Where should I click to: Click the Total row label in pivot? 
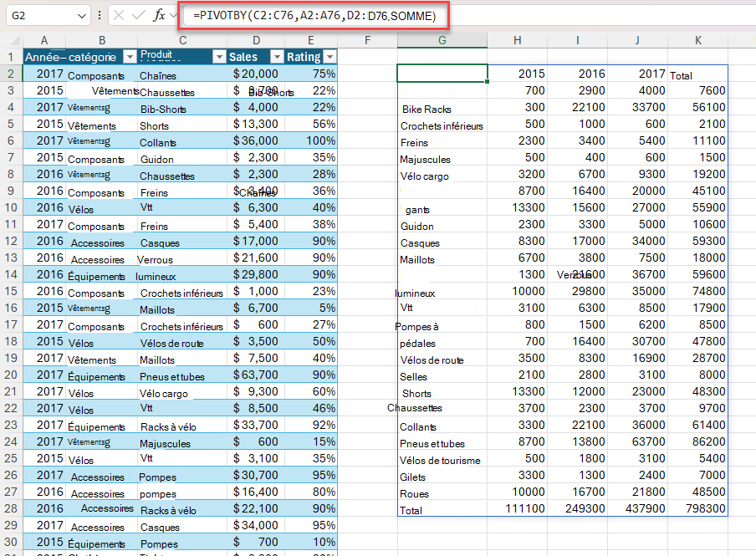[442, 510]
